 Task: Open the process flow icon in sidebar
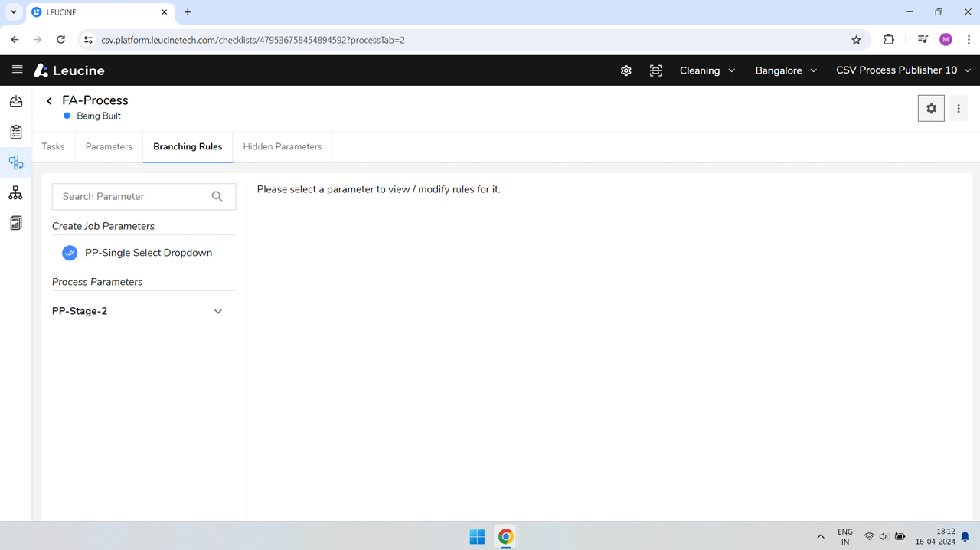pyautogui.click(x=16, y=162)
